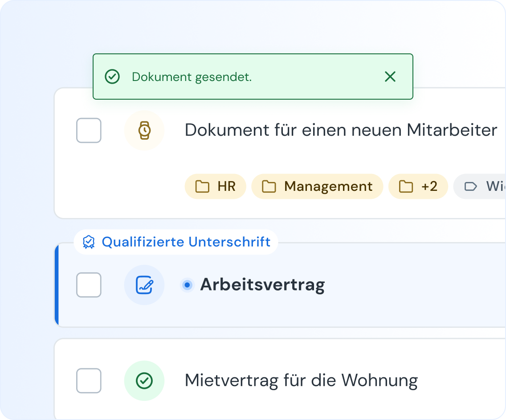Click the pending watch status icon
506x420 pixels.
point(144,130)
